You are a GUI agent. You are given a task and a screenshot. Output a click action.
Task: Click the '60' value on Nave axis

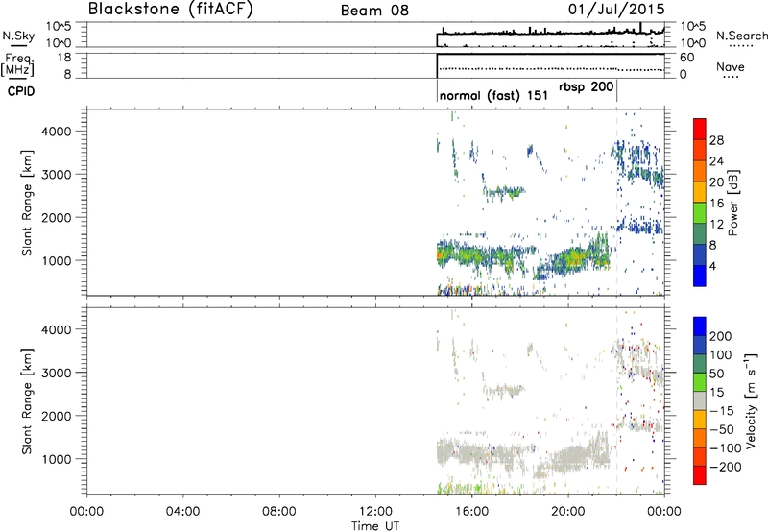point(686,58)
